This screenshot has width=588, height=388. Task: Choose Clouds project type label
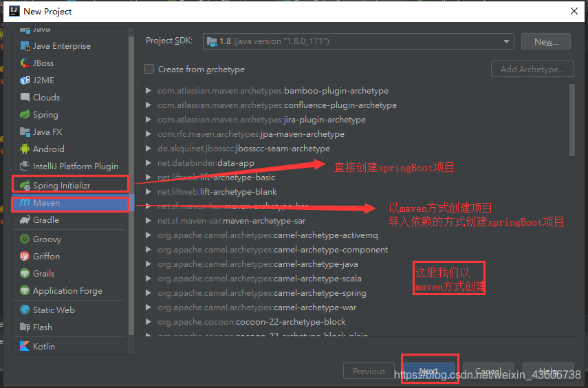point(46,98)
